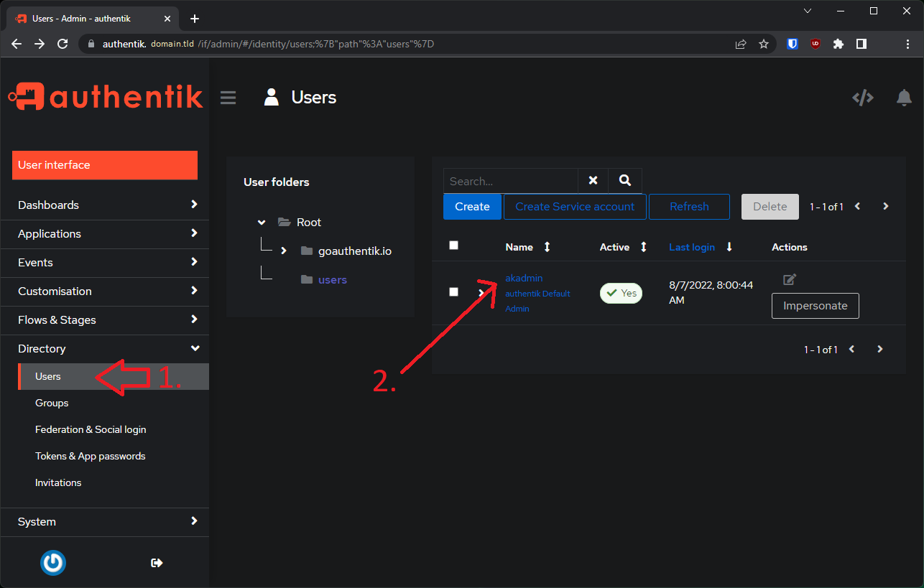Open the notifications bell
Image resolution: width=924 pixels, height=588 pixels.
point(904,98)
